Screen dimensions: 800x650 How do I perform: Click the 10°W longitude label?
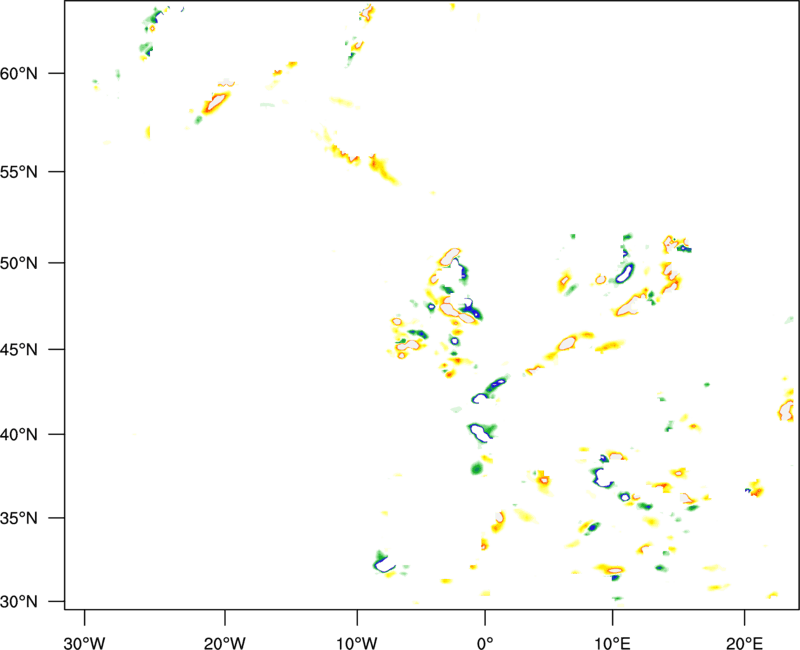(357, 641)
